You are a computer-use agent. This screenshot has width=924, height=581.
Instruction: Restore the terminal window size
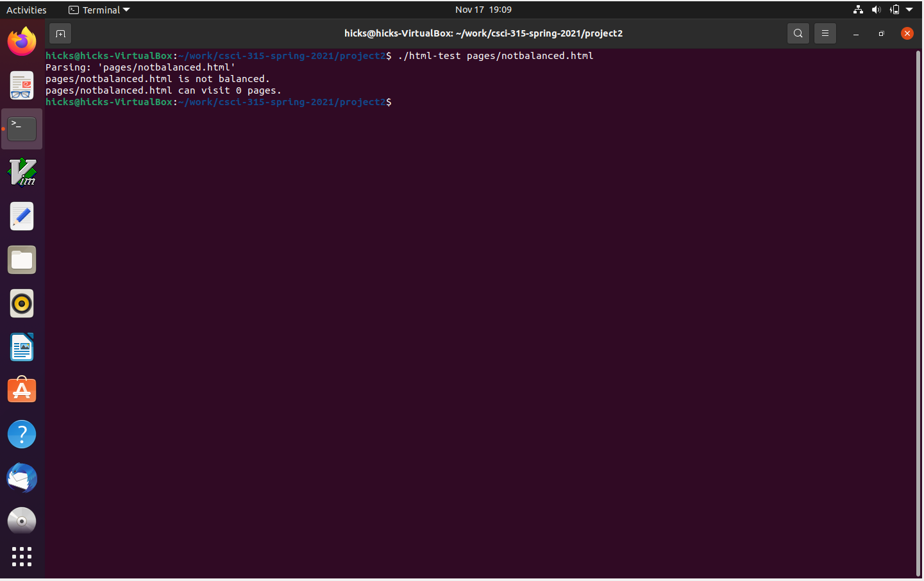[x=881, y=33]
